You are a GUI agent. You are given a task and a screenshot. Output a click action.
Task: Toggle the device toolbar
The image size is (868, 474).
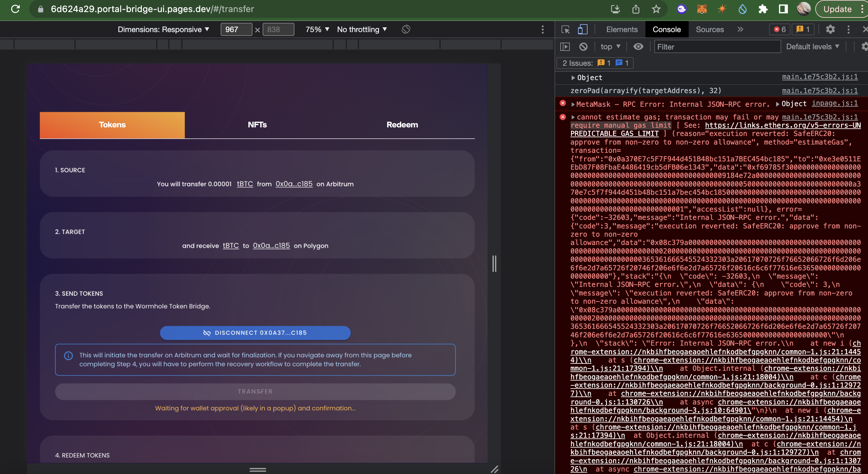pyautogui.click(x=582, y=30)
